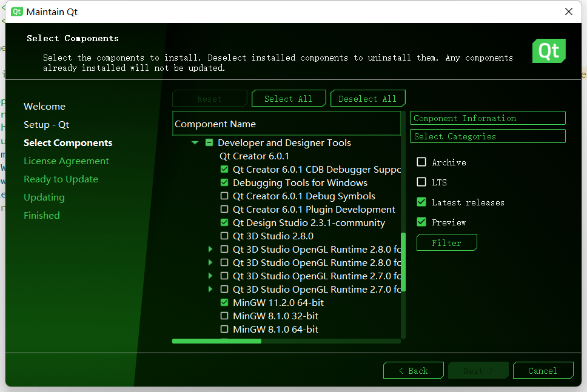
Task: Click the Deselect All button
Action: (367, 98)
